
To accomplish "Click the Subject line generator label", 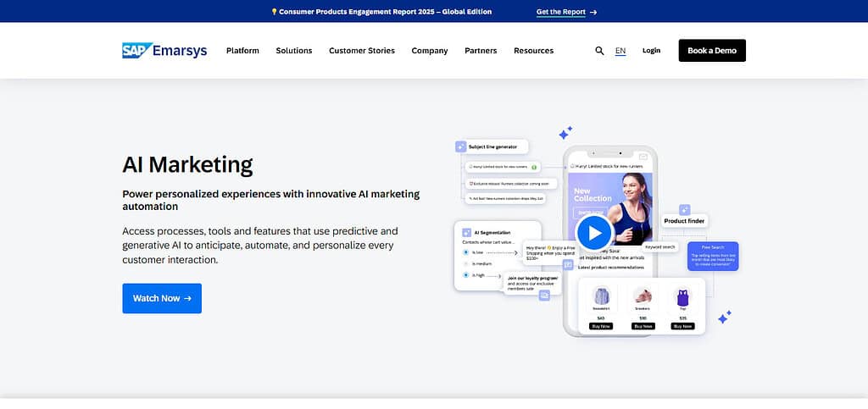I will (492, 147).
